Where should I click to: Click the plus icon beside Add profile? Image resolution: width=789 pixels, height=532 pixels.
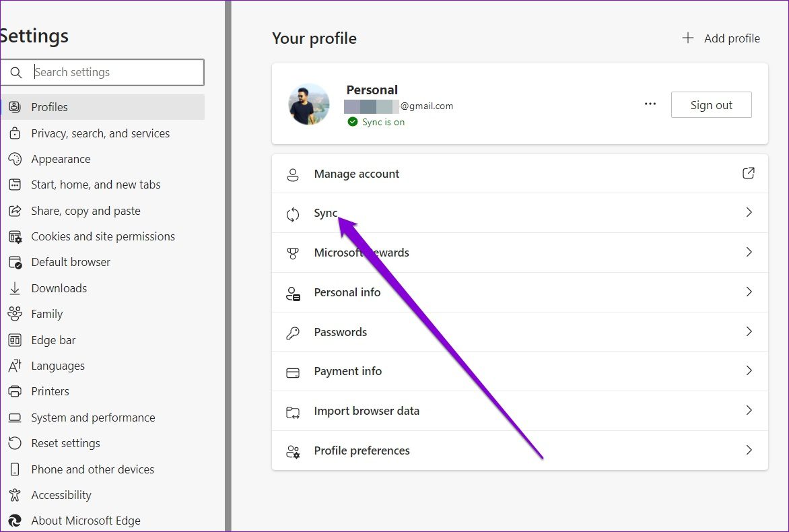coord(688,38)
